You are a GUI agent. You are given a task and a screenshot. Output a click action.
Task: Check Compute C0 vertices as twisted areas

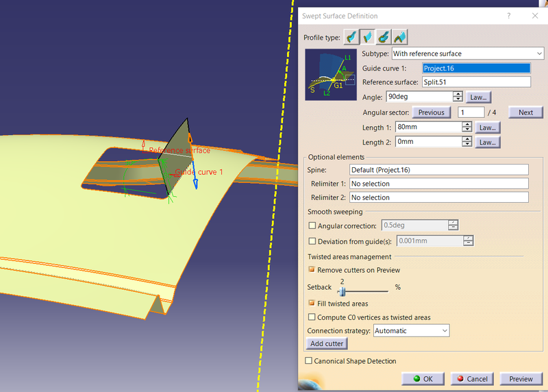tap(312, 317)
